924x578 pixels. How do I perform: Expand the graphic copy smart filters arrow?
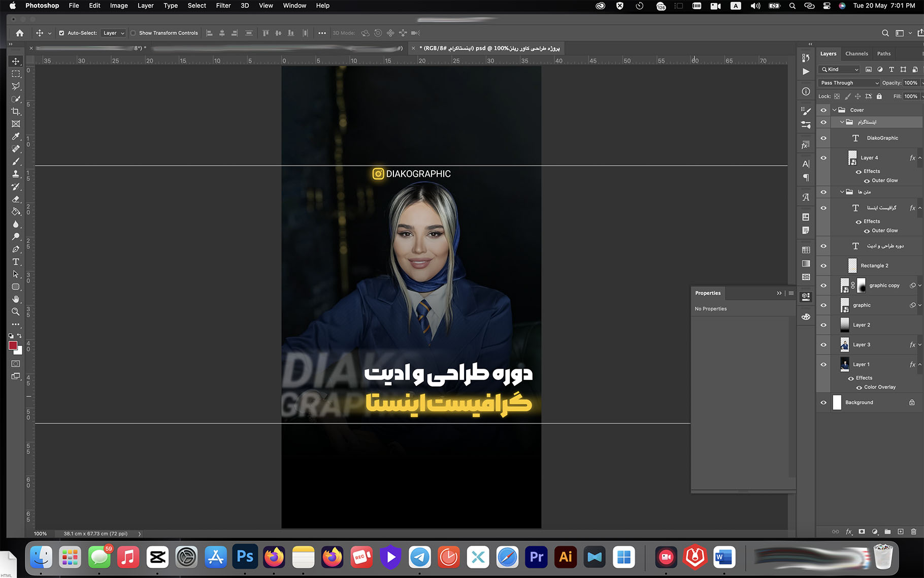(919, 285)
